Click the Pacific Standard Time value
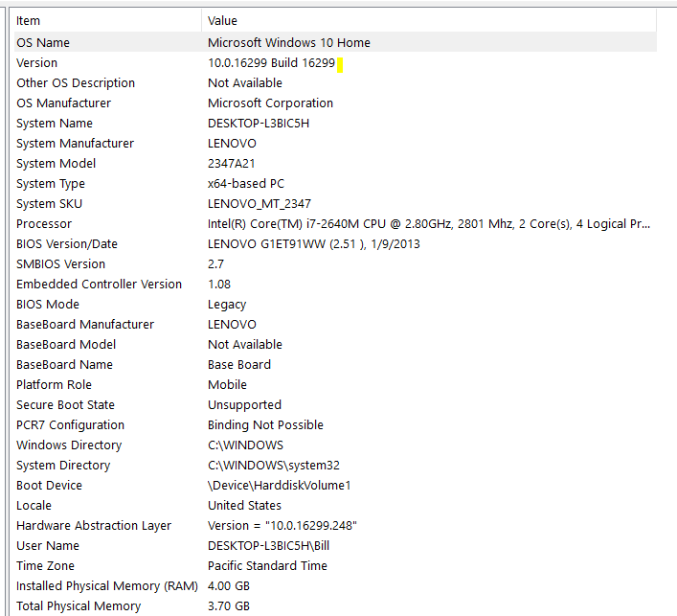 pyautogui.click(x=268, y=566)
